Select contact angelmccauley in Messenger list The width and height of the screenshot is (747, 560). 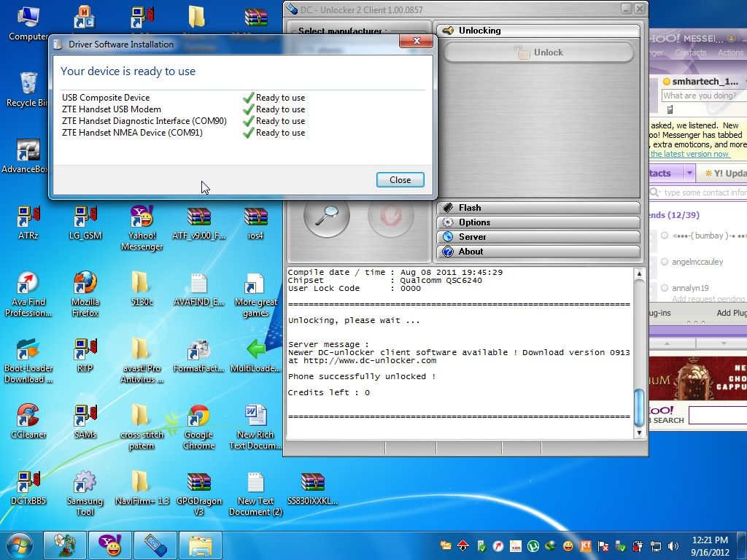click(697, 262)
